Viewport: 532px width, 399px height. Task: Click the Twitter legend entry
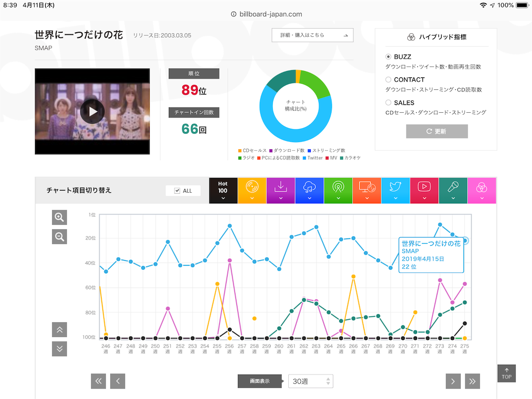pos(312,158)
